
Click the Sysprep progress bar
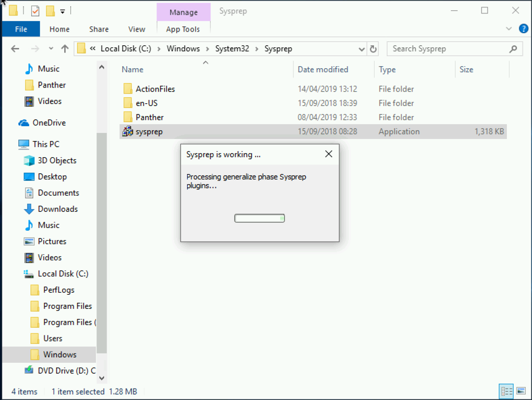click(x=259, y=218)
